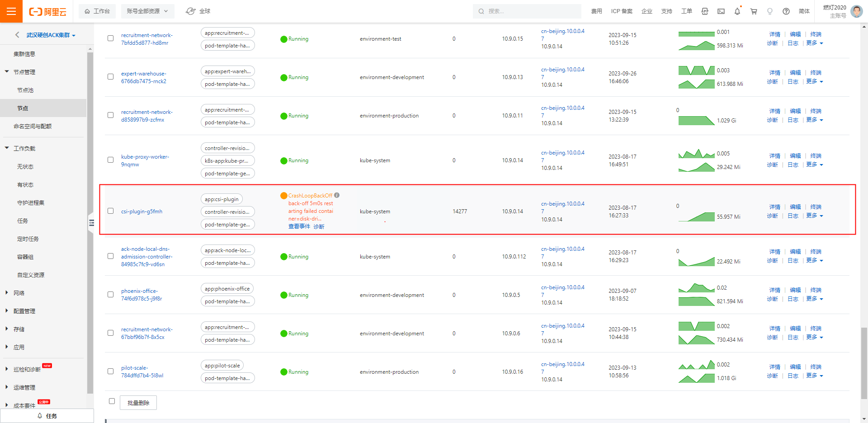Go back using sidebar left arrow
Screen dimensions: 868x423
tap(17, 35)
